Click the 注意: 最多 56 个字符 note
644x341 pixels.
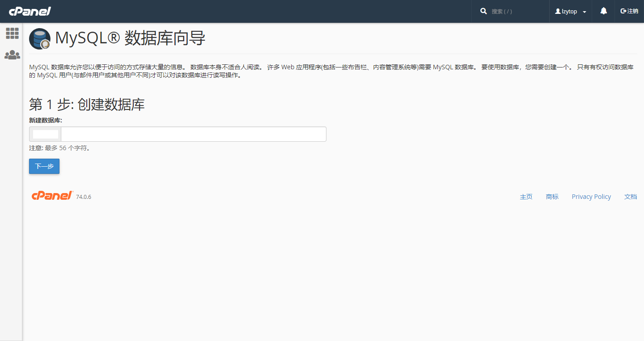(59, 148)
